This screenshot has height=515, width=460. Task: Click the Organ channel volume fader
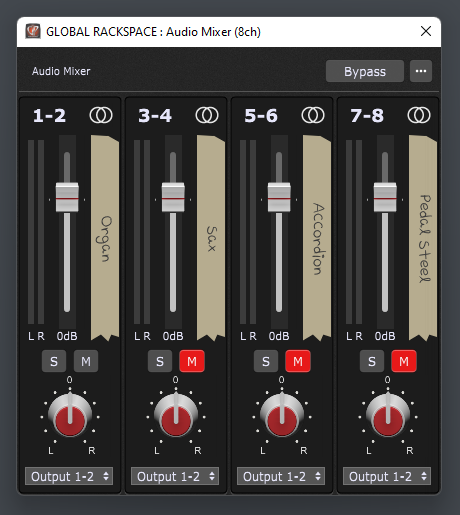[x=67, y=197]
